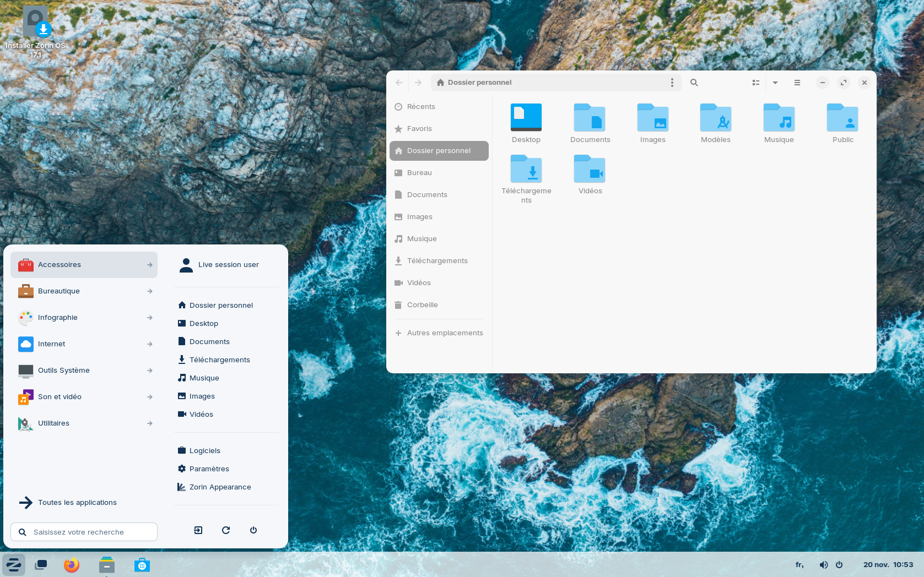The width and height of the screenshot is (924, 577).
Task: Open the clock showing 20 nov. 10:53
Action: (888, 565)
